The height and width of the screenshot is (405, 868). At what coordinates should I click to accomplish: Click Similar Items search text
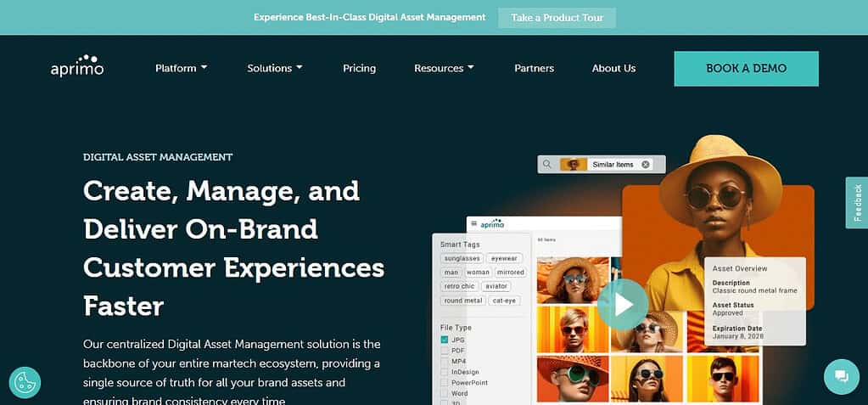pyautogui.click(x=613, y=165)
